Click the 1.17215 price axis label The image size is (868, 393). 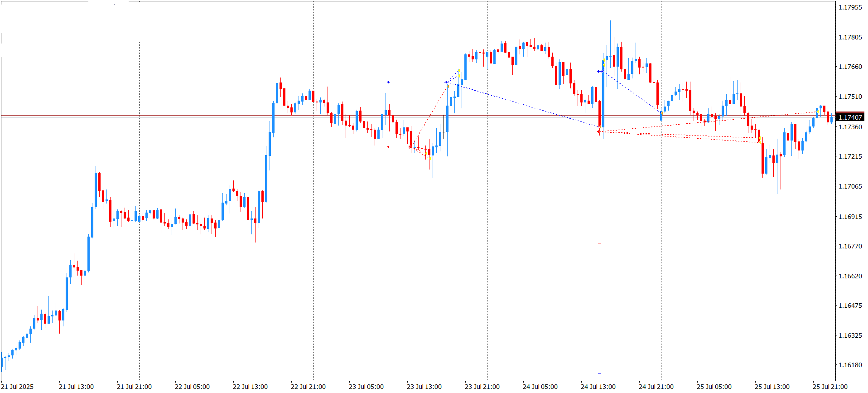(x=850, y=156)
